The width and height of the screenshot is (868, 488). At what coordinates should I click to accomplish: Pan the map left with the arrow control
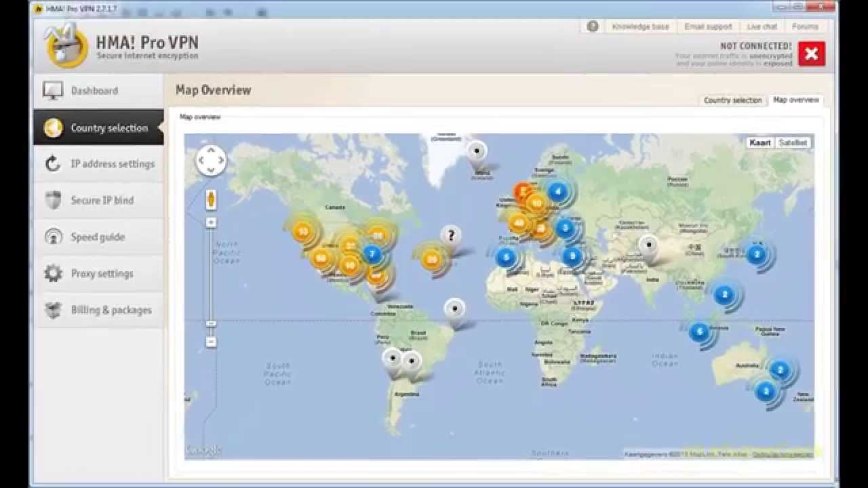point(201,161)
